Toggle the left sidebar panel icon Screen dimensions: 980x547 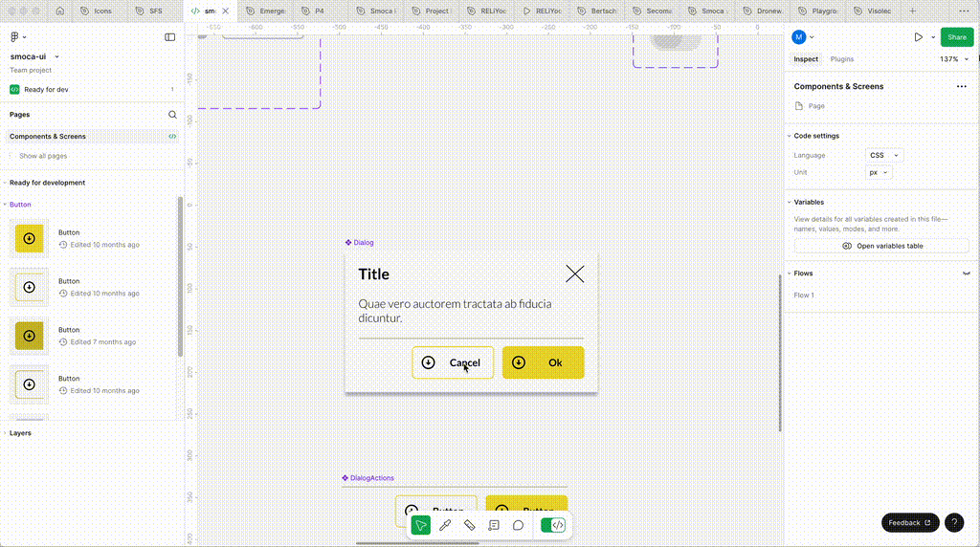coord(170,37)
